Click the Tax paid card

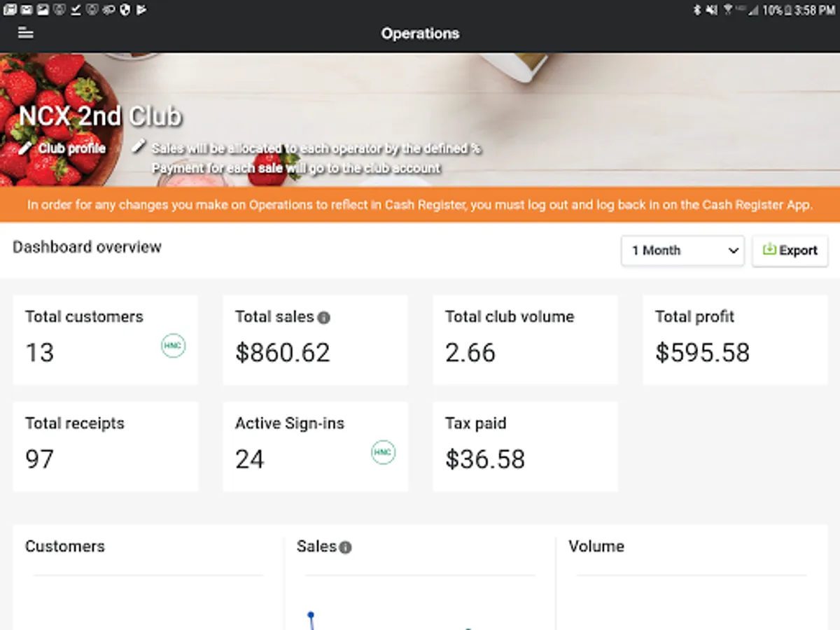point(525,447)
